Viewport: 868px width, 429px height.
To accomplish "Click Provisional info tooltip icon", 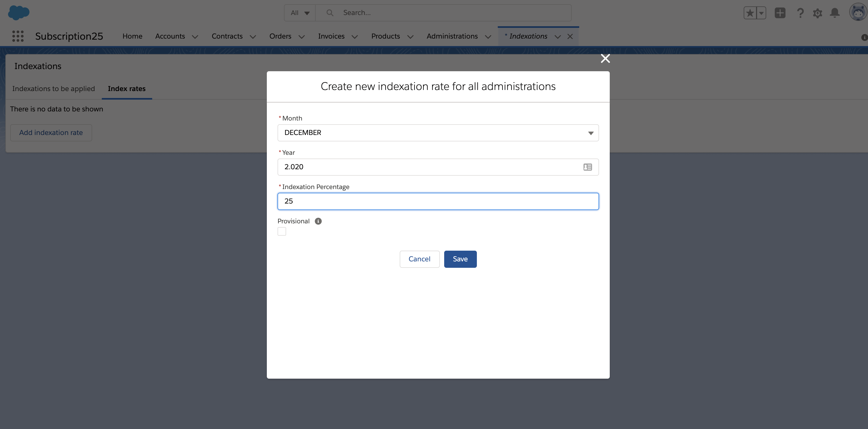I will click(x=318, y=221).
